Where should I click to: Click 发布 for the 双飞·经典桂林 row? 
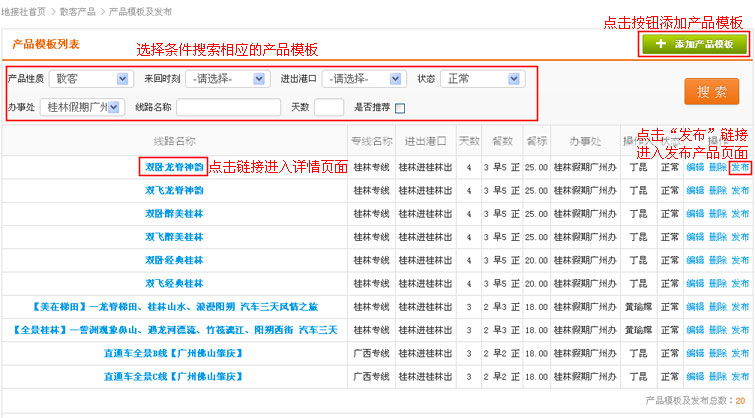[740, 283]
